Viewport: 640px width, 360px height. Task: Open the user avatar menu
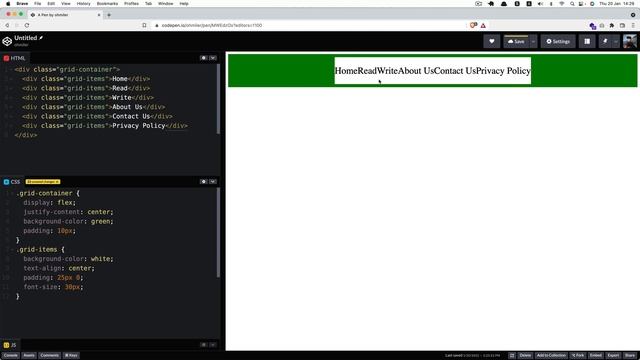click(x=630, y=41)
